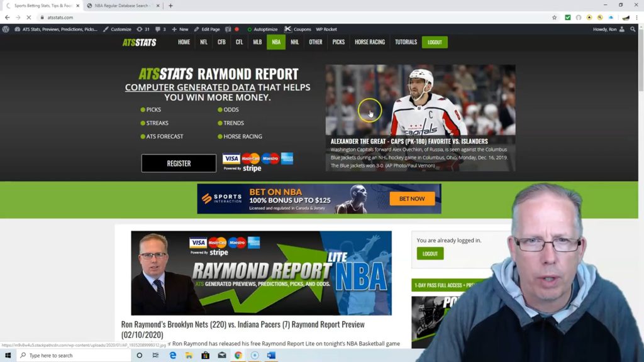The image size is (644, 362).
Task: Switch to the NBA Regular Database Search tab
Action: (121, 6)
